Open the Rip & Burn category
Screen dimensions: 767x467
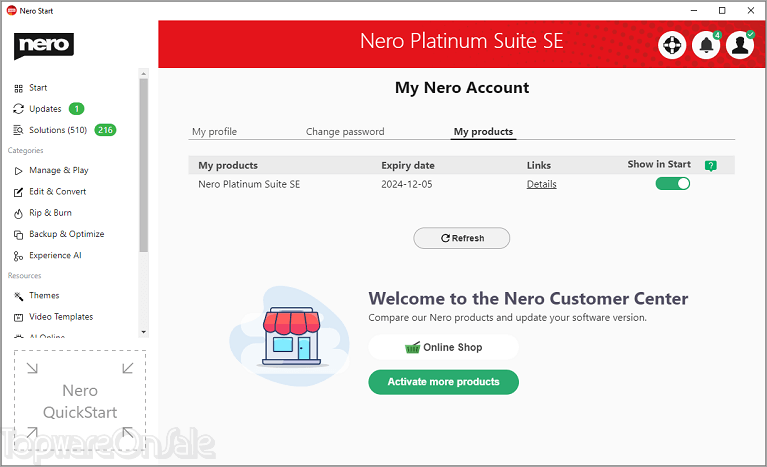tap(50, 213)
